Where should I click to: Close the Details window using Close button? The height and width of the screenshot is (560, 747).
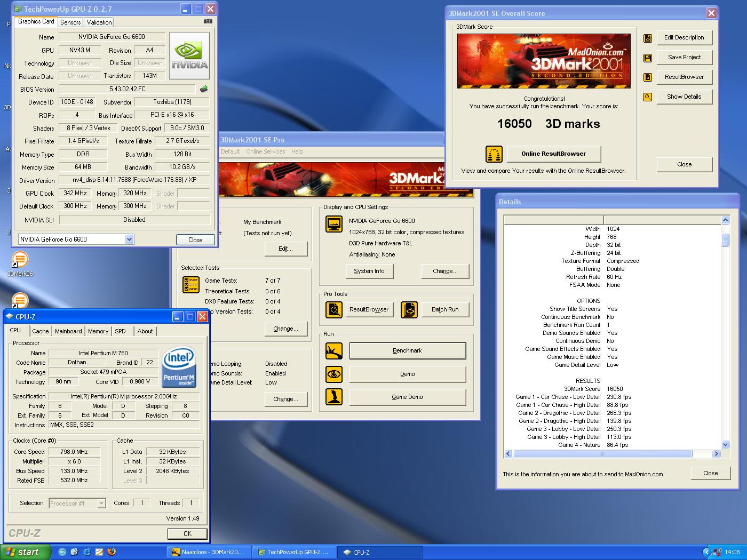pyautogui.click(x=710, y=474)
